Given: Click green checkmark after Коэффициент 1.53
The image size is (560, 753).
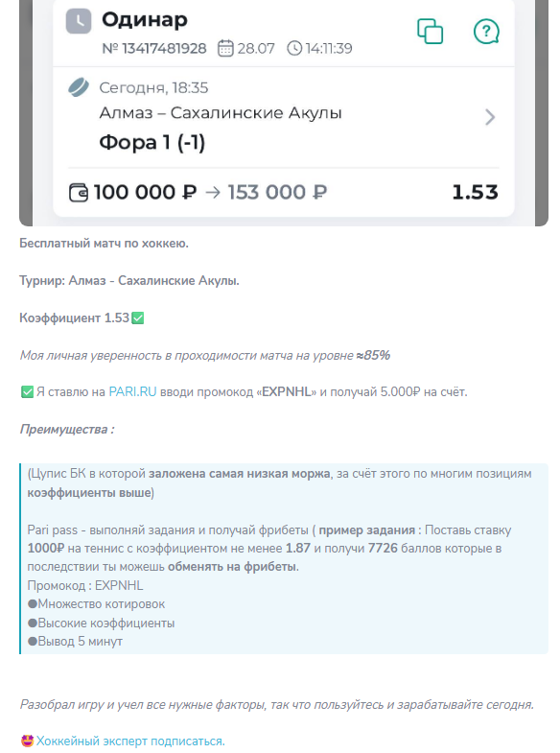Looking at the screenshot, I should (x=138, y=318).
